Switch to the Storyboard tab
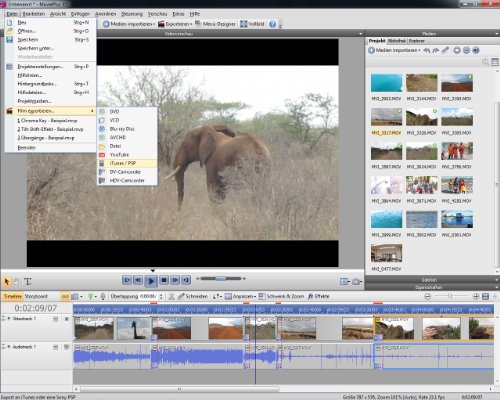The image size is (500, 400). [36, 296]
